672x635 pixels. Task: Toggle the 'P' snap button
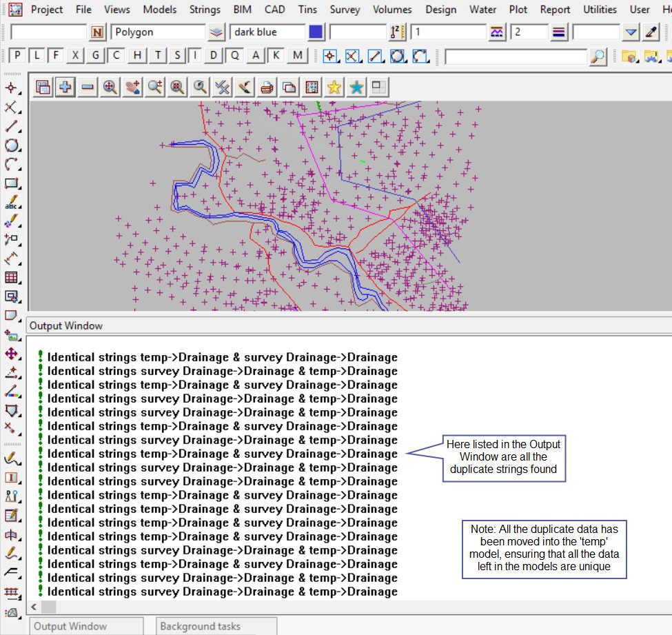17,56
